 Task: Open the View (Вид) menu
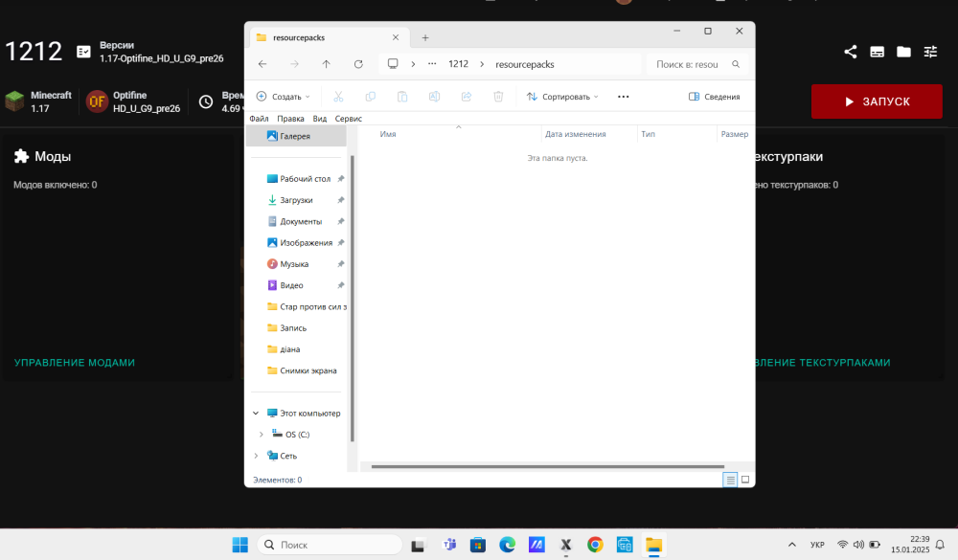(x=320, y=119)
